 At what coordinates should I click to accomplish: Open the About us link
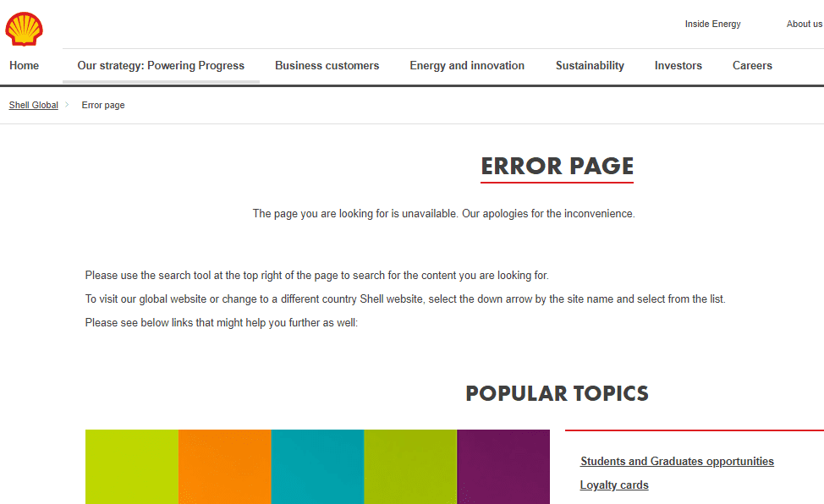tap(804, 25)
